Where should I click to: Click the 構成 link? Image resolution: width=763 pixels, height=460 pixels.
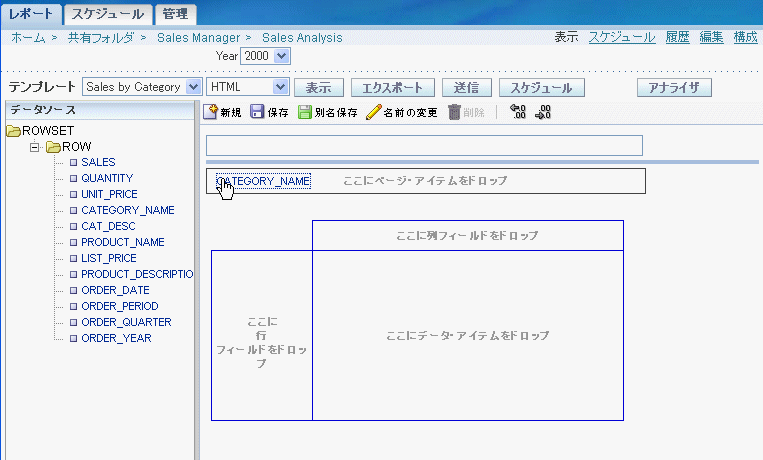pos(745,37)
